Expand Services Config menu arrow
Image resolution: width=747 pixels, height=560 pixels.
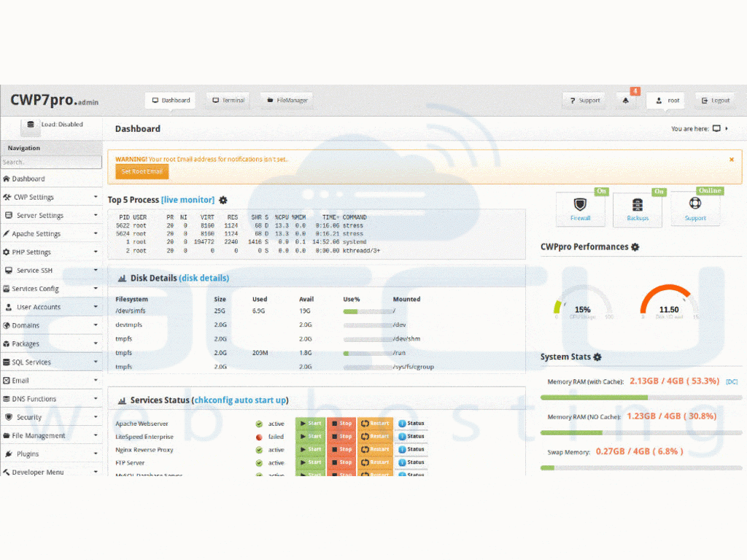point(96,288)
